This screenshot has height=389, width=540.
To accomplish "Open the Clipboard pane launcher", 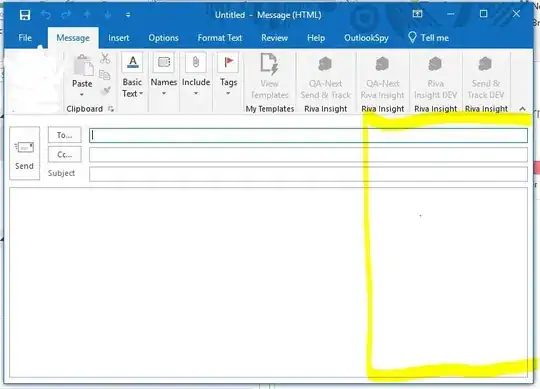I will tap(111, 109).
